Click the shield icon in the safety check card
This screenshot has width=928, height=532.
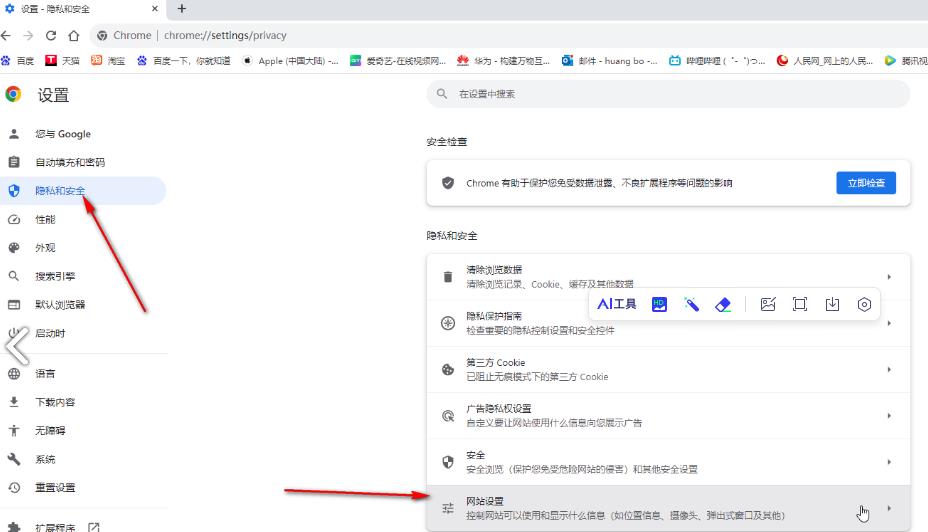tap(448, 183)
